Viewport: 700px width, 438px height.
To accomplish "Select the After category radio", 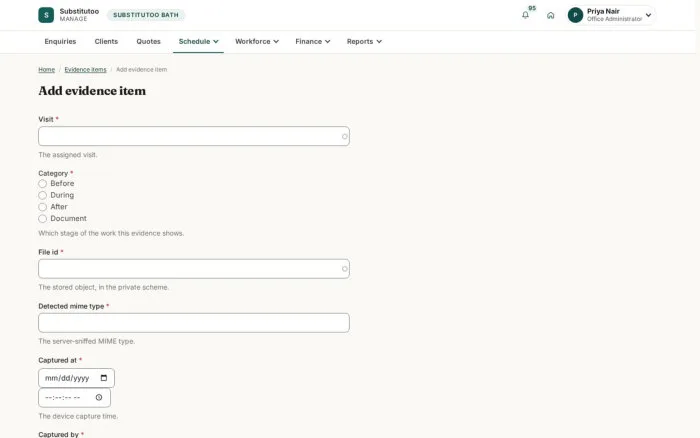I will pos(42,207).
